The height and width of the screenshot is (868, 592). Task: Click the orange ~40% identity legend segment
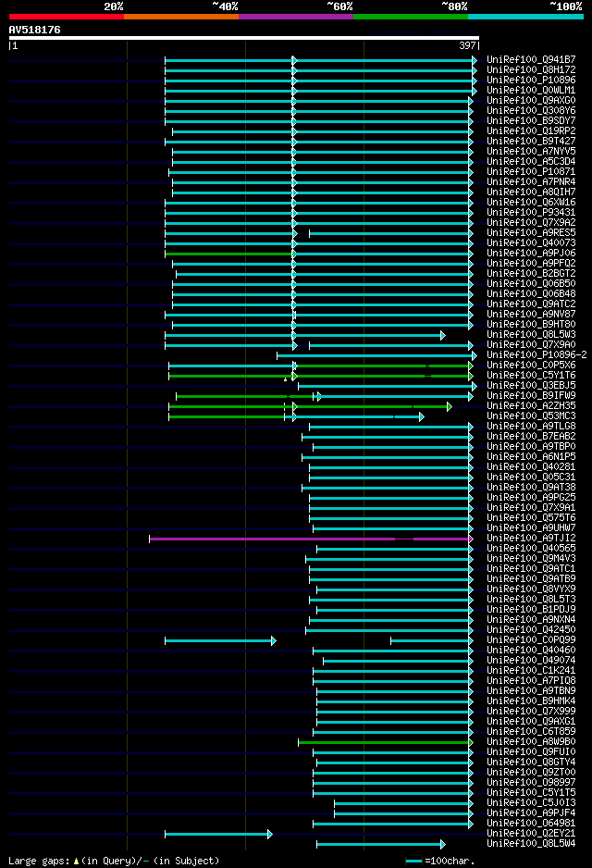click(181, 17)
